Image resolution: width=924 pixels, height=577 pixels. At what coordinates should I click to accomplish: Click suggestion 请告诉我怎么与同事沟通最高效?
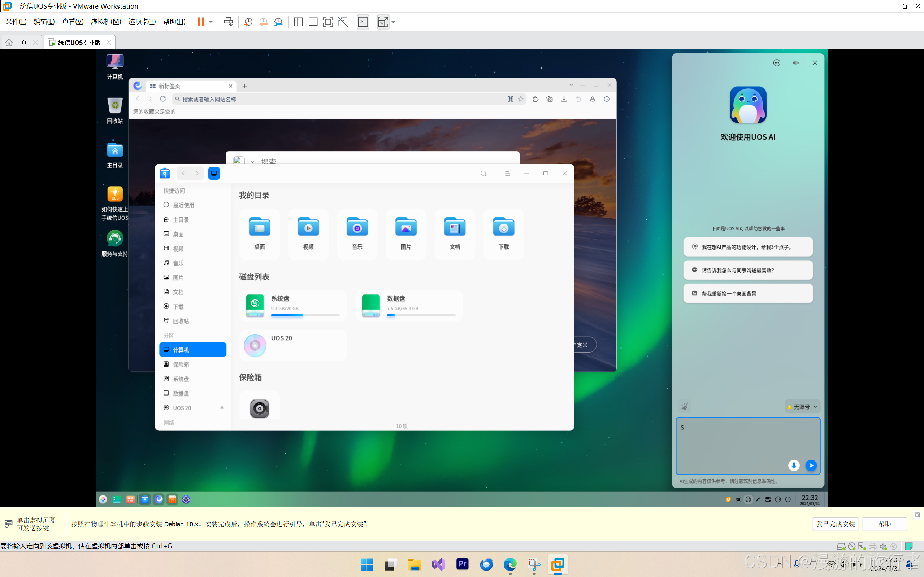pyautogui.click(x=747, y=270)
